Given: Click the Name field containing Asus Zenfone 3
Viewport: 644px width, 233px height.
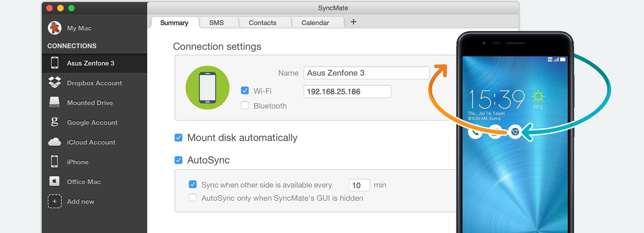Looking at the screenshot, I should pyautogui.click(x=367, y=73).
